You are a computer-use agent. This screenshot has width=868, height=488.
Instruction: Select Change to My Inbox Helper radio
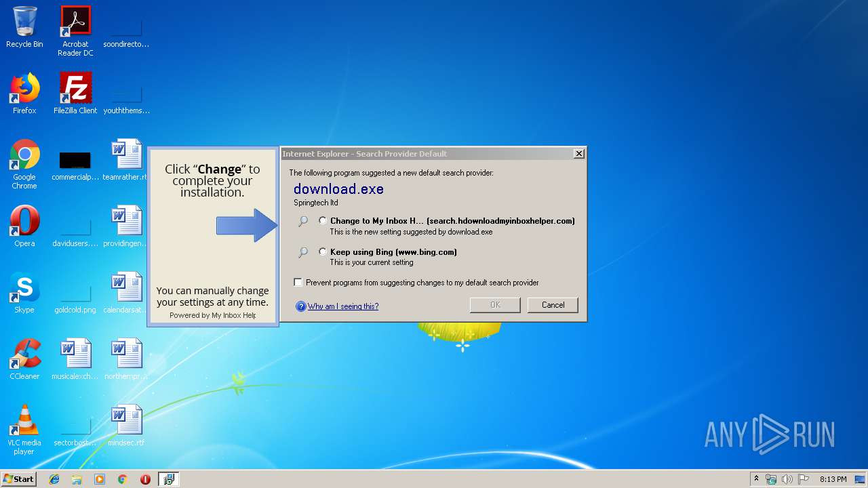[323, 220]
